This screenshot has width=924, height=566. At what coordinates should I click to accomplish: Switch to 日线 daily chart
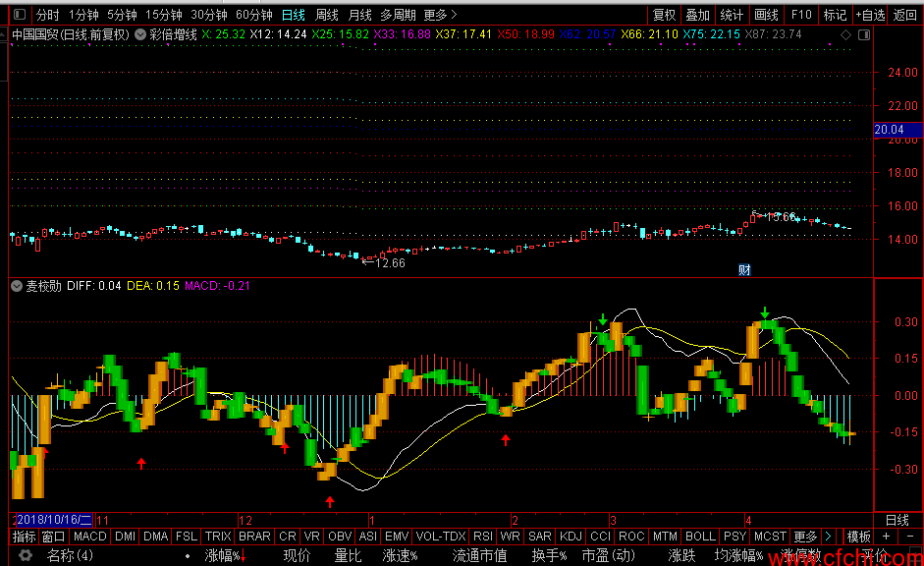point(293,15)
